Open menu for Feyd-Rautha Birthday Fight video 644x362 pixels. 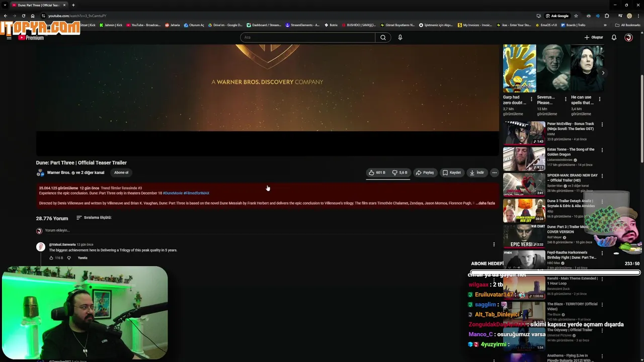pyautogui.click(x=602, y=253)
